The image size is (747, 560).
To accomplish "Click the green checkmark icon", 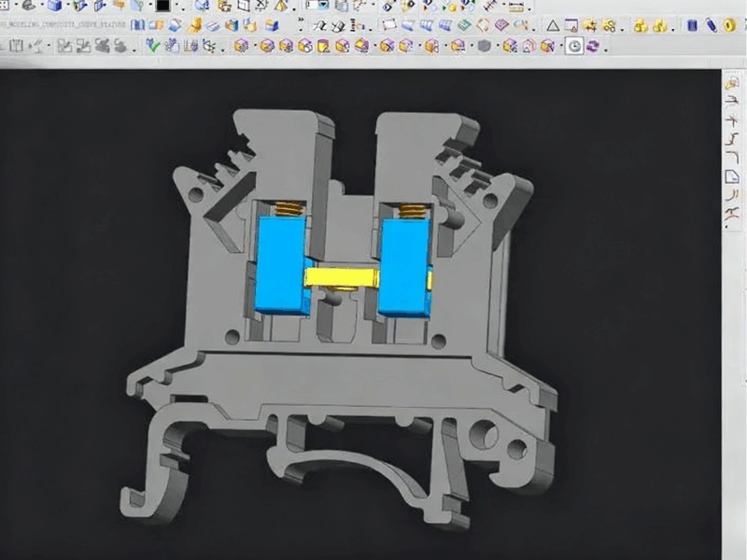I will pos(153,45).
